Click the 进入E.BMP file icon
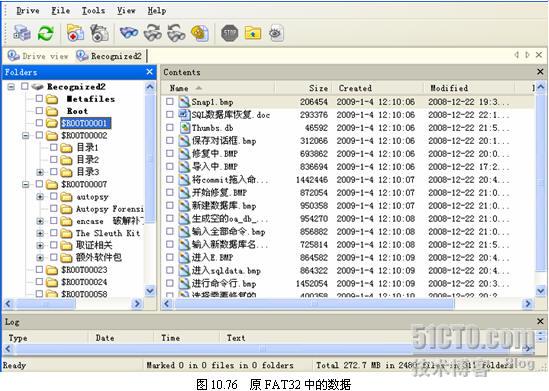This screenshot has width=549, height=391. click(x=184, y=257)
